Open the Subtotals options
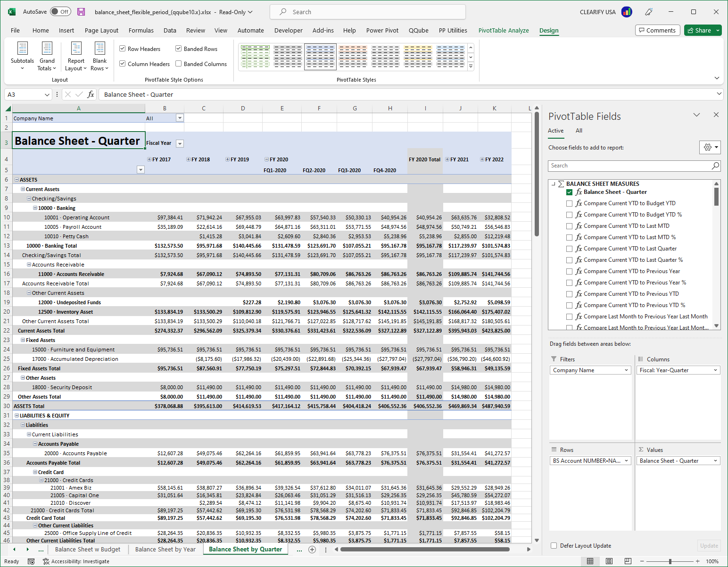Screen dimensions: 728x567 coord(22,56)
